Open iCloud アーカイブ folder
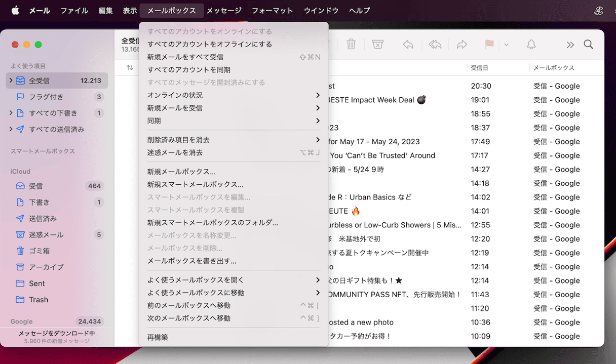Viewport: 616px width, 364px height. pyautogui.click(x=57, y=267)
